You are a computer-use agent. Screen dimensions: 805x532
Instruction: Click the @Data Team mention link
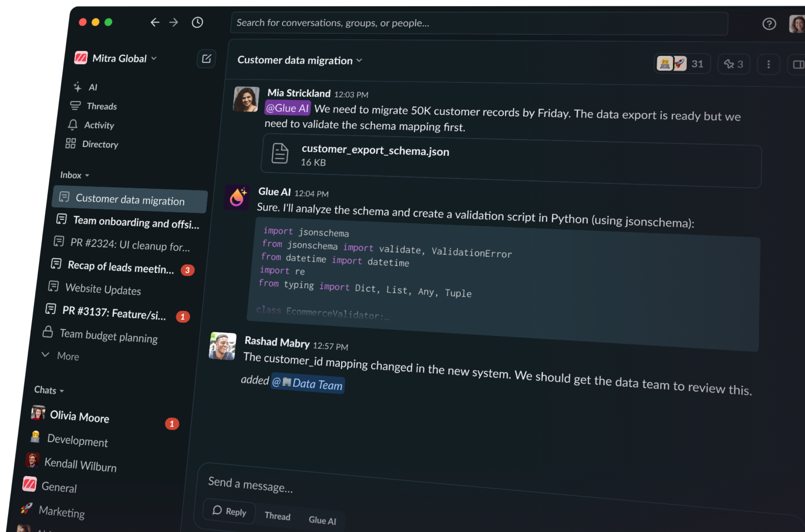(x=308, y=383)
